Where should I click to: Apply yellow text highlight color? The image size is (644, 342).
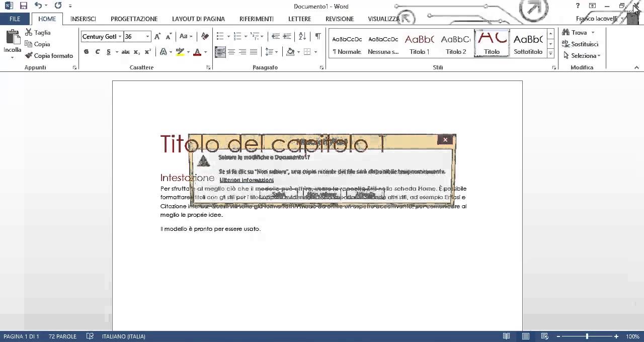click(x=180, y=52)
